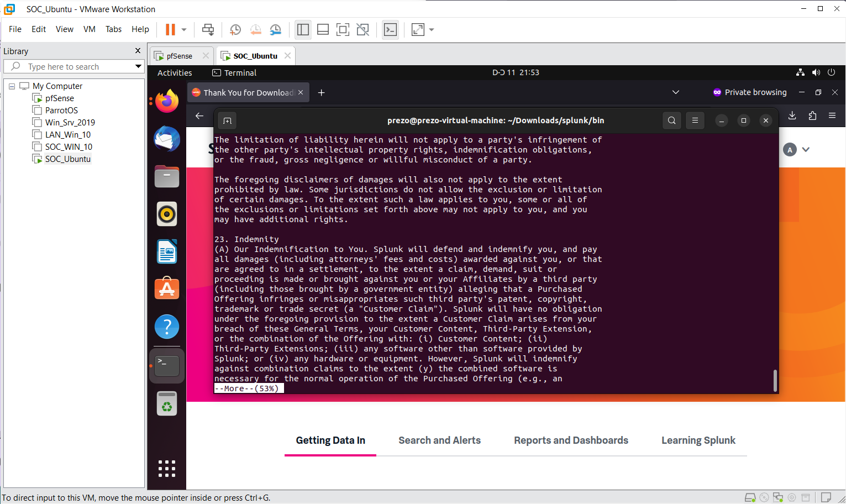Enter full screen mode
The width and height of the screenshot is (846, 504).
pyautogui.click(x=343, y=30)
